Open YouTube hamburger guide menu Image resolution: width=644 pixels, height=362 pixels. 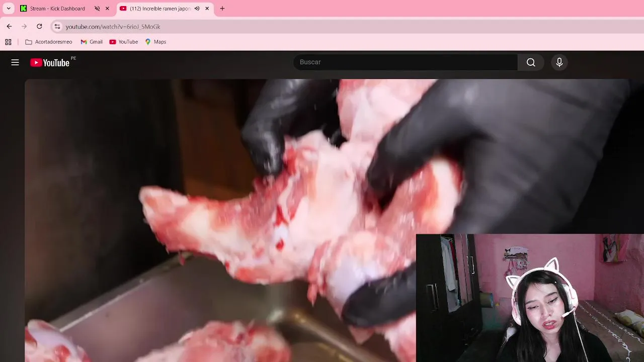15,62
